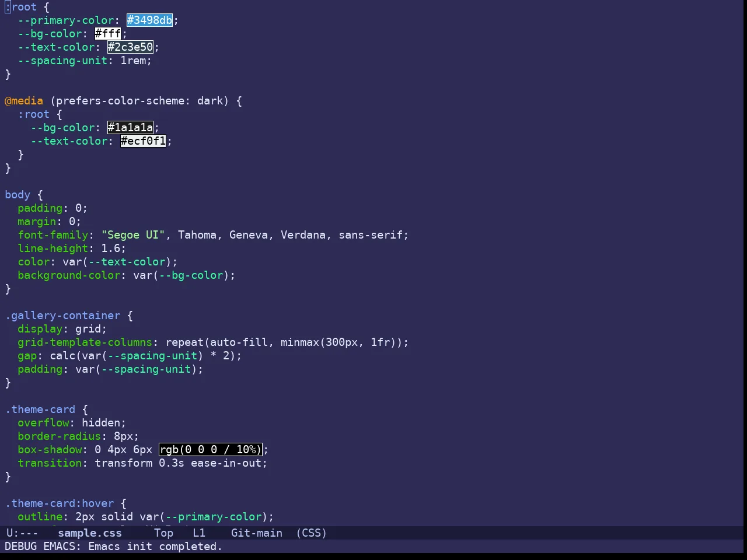The image size is (747, 560).
Task: Click the font-family property name
Action: [53, 235]
